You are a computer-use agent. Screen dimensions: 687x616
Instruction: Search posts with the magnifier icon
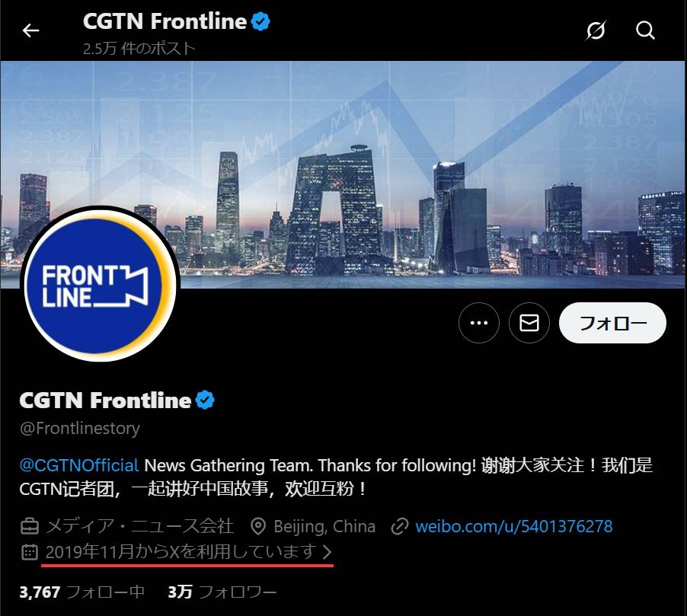[645, 30]
